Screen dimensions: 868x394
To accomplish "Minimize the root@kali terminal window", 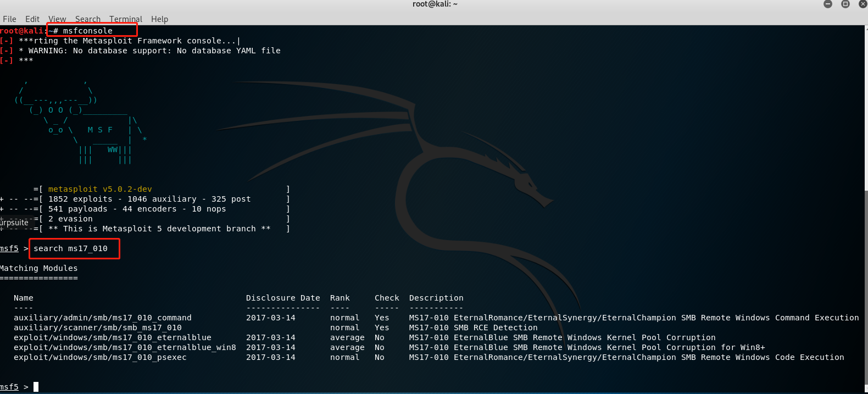I will 828,4.
